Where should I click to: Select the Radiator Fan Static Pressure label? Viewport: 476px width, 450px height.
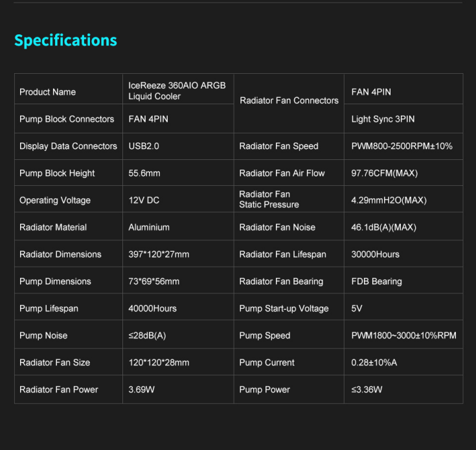point(269,199)
